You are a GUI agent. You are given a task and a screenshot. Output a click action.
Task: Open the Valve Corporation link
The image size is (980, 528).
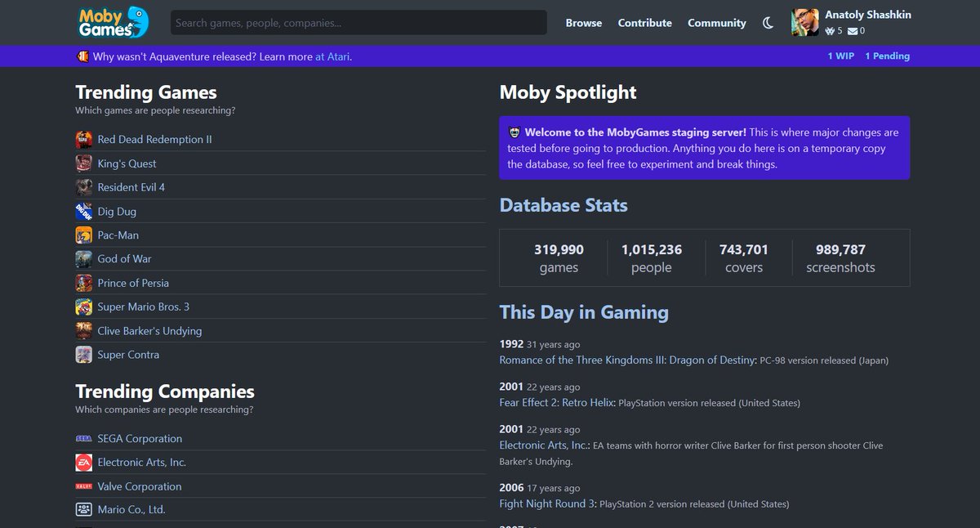140,486
